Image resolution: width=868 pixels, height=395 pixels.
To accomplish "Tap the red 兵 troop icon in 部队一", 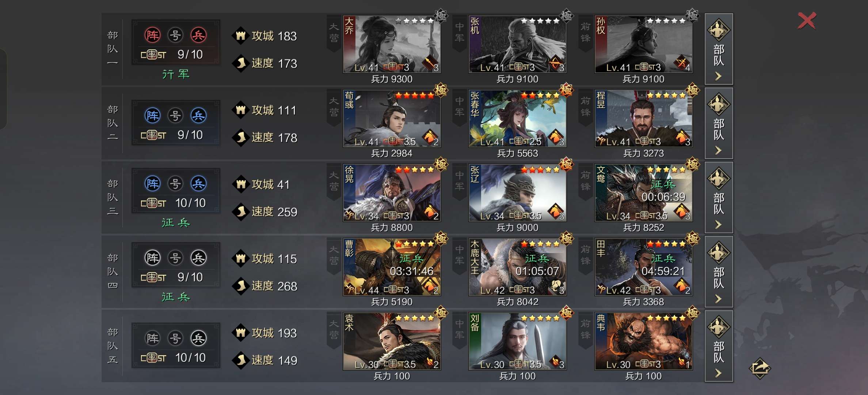I will (198, 35).
